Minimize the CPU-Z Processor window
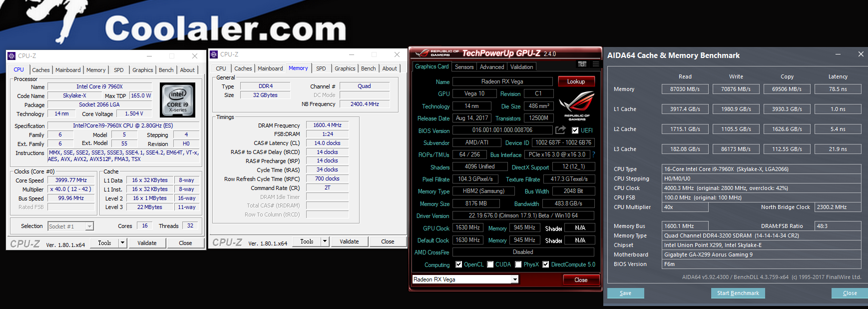Image resolution: width=868 pixels, height=309 pixels. [149, 56]
